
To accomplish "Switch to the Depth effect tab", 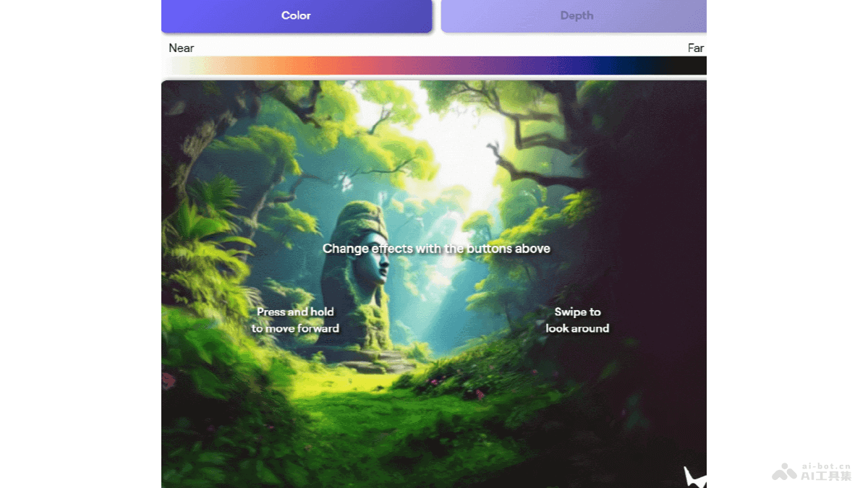I will click(x=576, y=16).
